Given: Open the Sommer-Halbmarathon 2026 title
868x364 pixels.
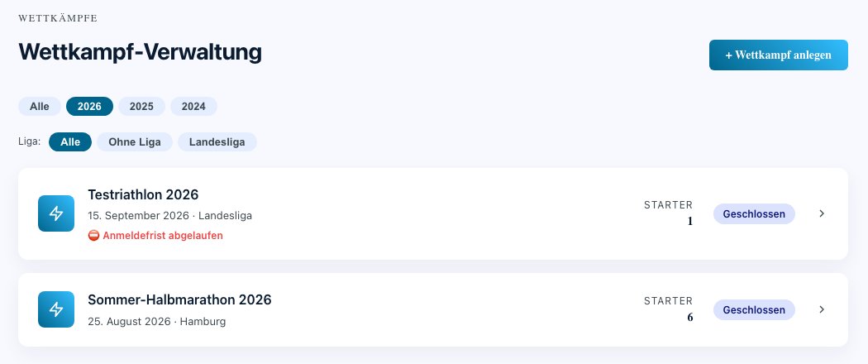Looking at the screenshot, I should pyautogui.click(x=180, y=299).
